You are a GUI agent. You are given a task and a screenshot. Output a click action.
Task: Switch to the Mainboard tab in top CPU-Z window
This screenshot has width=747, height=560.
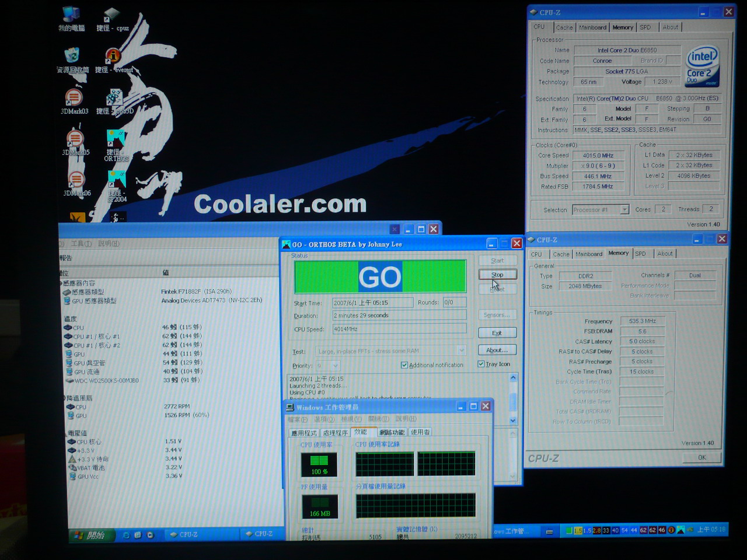point(592,27)
